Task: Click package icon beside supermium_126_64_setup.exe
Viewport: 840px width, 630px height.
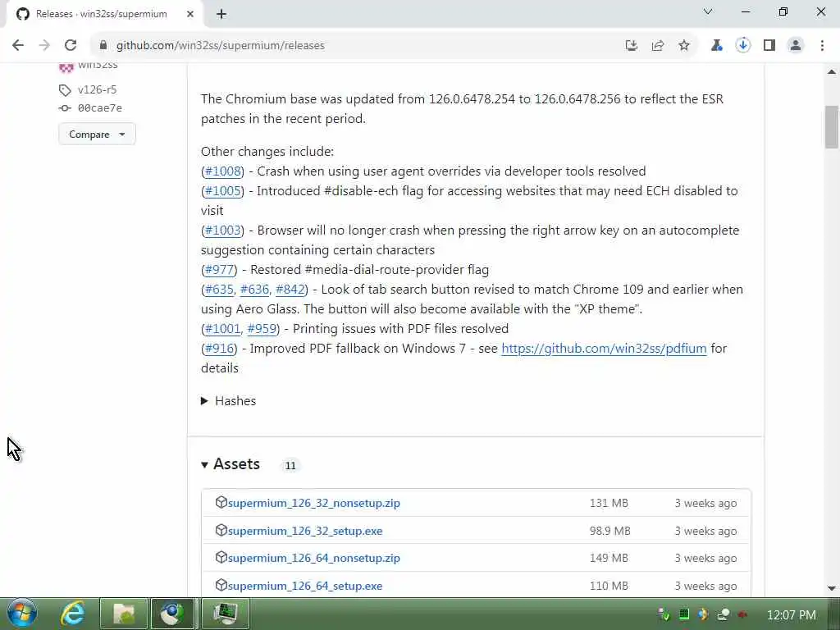Action: point(221,585)
